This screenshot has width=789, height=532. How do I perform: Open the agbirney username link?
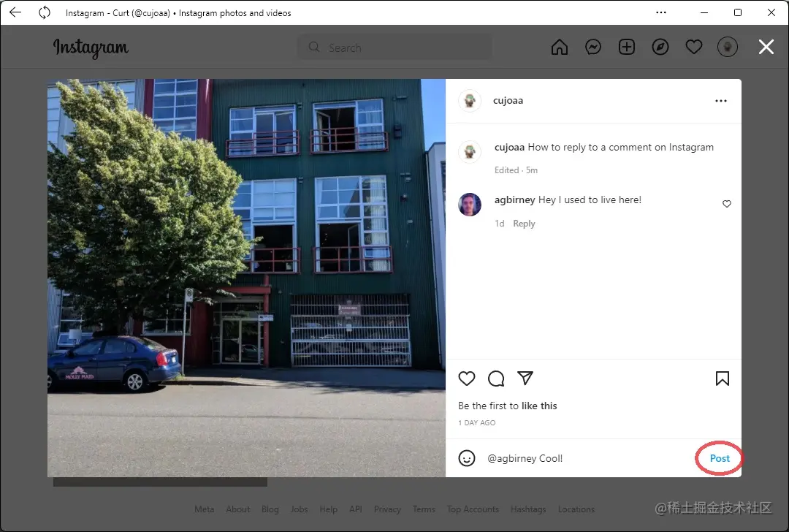515,199
